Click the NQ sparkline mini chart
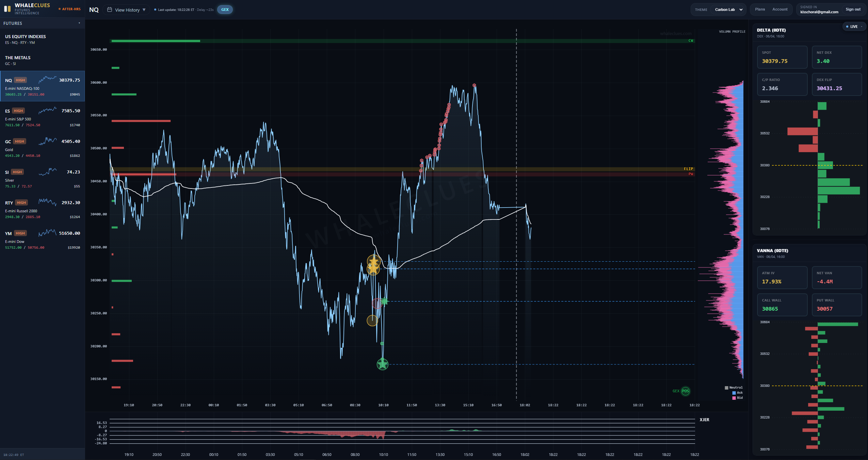Viewport: 868px width, 460px height. [47, 80]
